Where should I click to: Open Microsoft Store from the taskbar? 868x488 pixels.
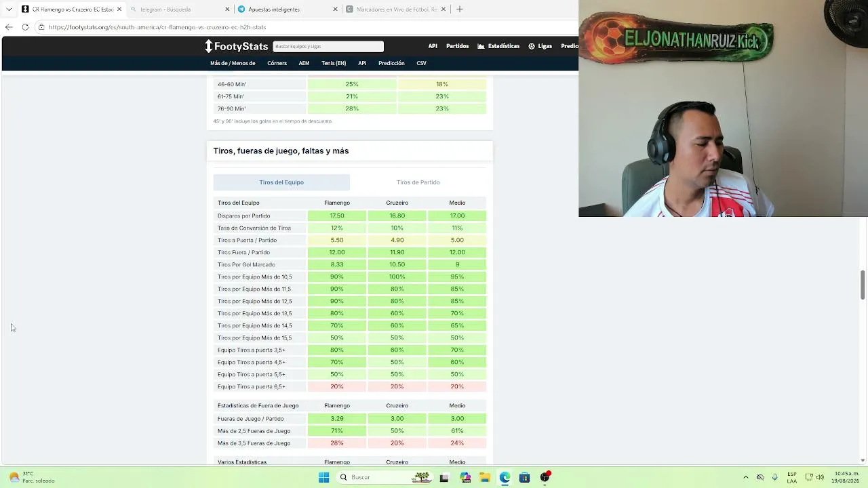524,477
